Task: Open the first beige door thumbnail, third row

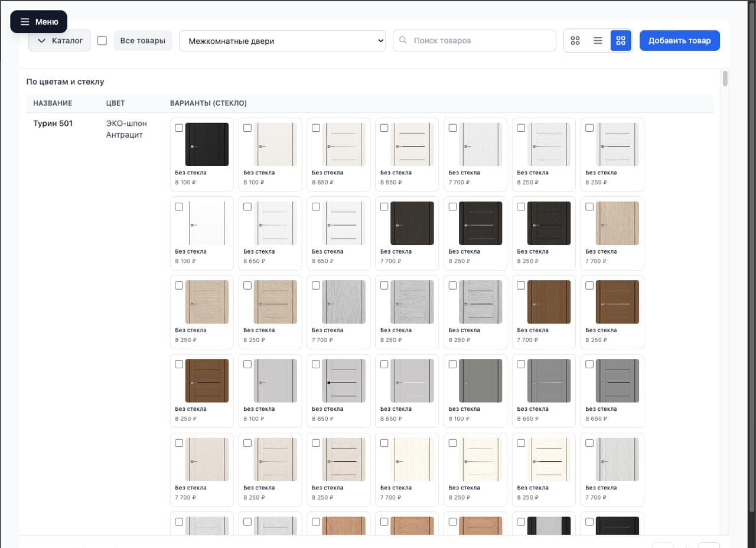Action: click(x=207, y=302)
